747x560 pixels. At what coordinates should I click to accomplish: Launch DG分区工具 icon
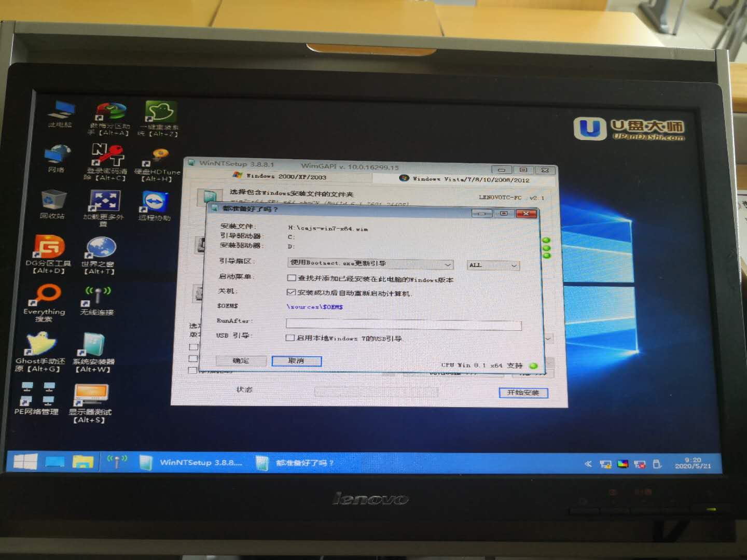click(49, 254)
